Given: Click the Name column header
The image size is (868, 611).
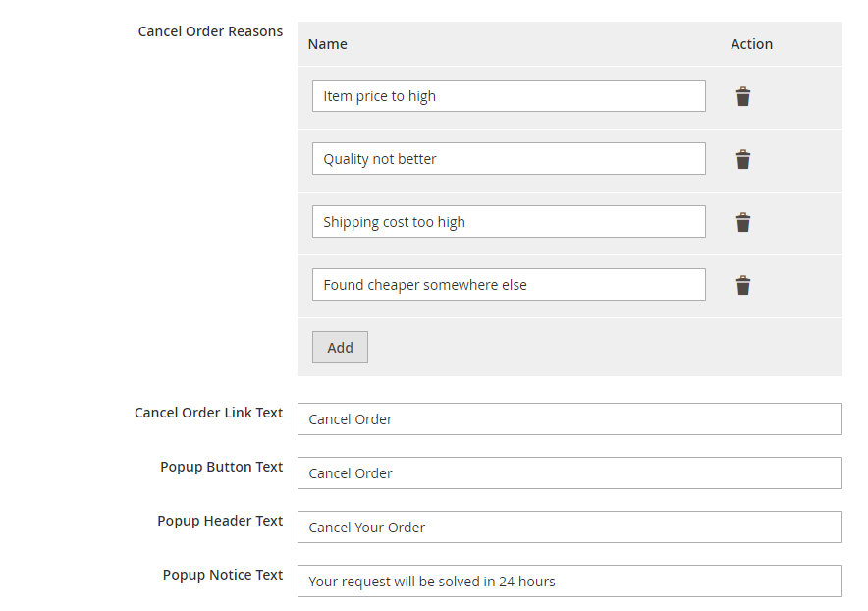Looking at the screenshot, I should (x=327, y=44).
